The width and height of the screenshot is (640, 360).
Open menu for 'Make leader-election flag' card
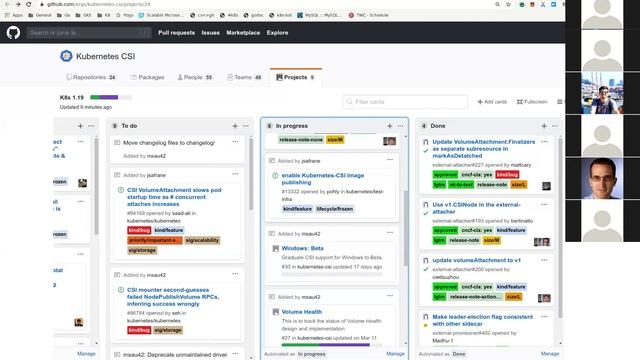tap(544, 317)
